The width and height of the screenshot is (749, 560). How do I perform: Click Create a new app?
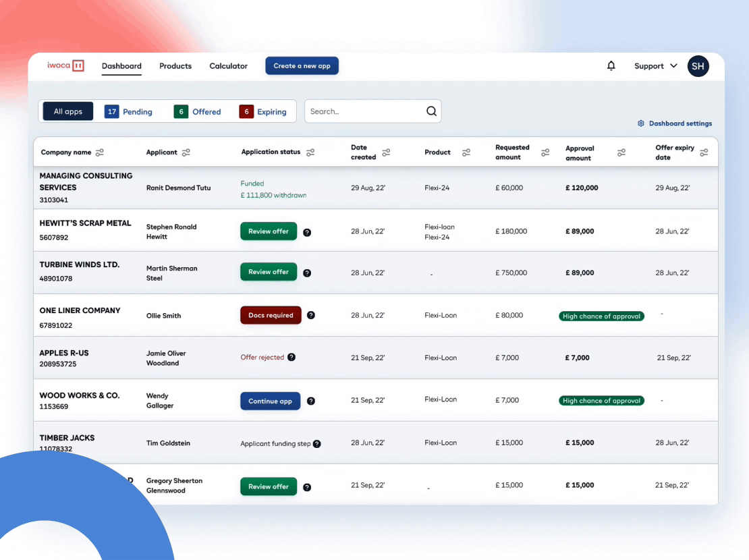point(302,65)
